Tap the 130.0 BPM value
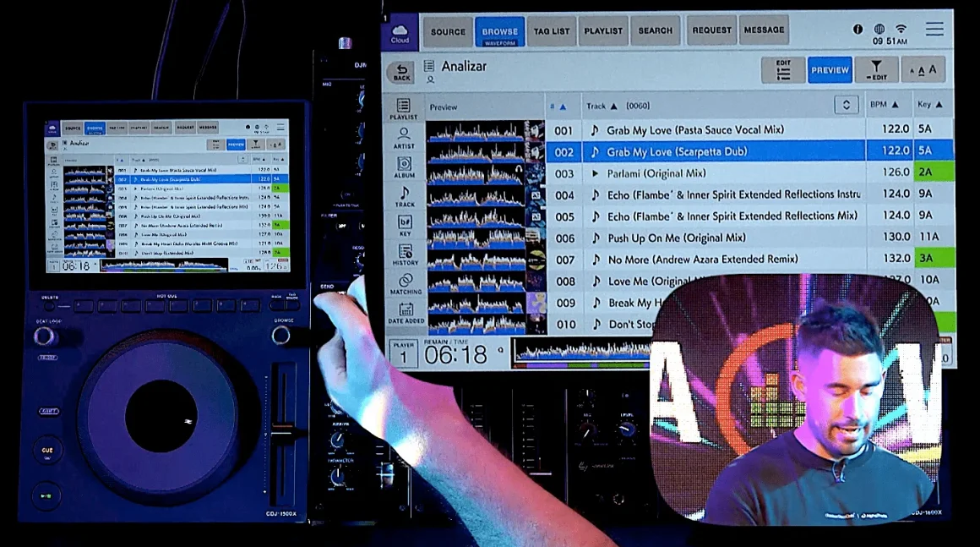Viewport: 980px width, 547px height. click(x=896, y=237)
